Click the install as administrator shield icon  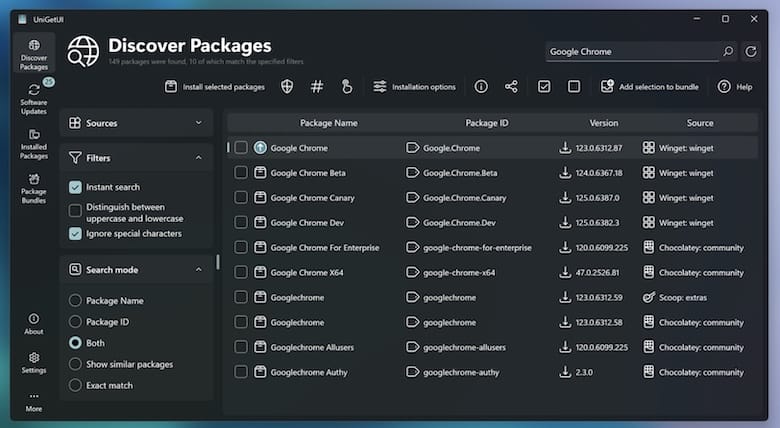287,87
